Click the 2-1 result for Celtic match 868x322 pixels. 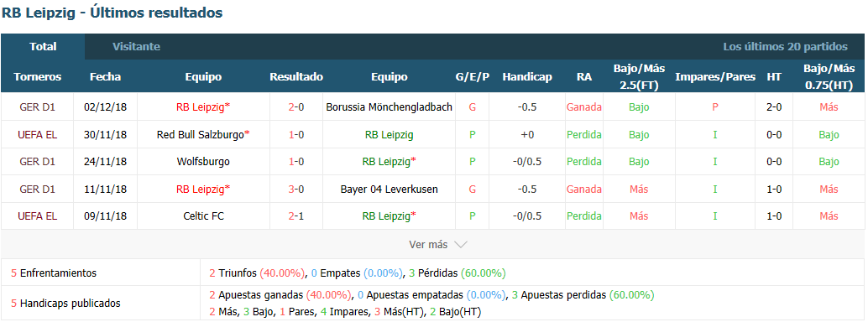296,216
